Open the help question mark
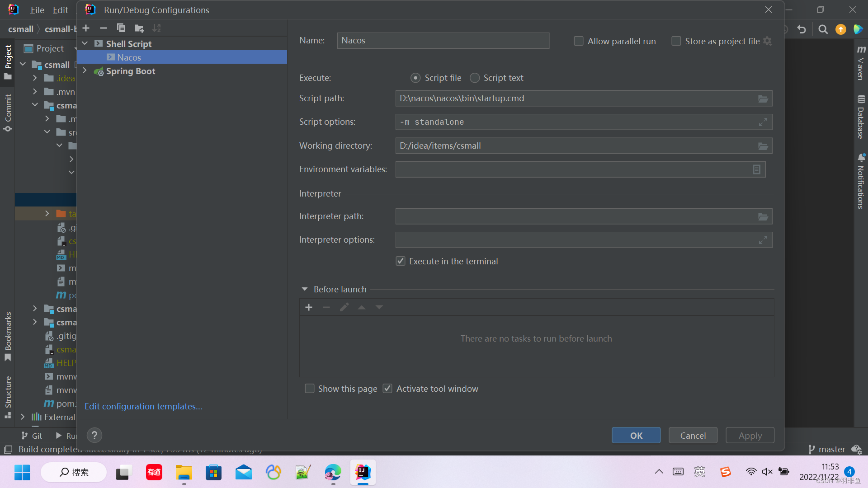Image resolution: width=868 pixels, height=488 pixels. coord(94,435)
